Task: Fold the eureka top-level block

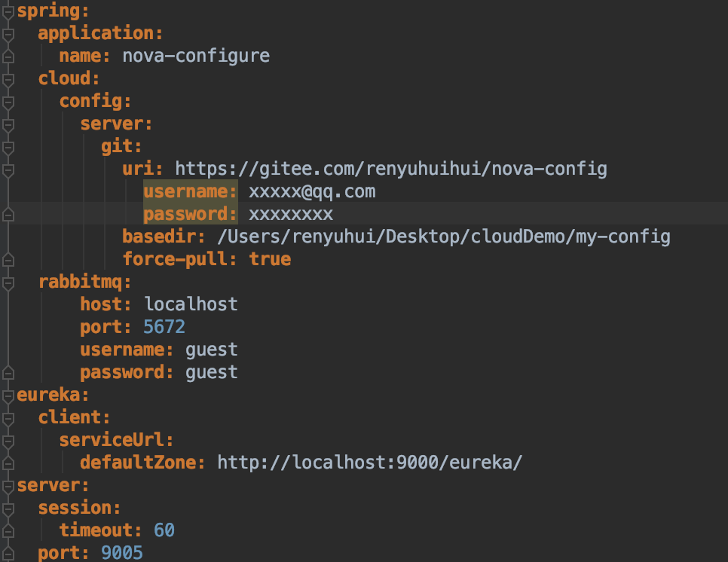Action: [8, 395]
